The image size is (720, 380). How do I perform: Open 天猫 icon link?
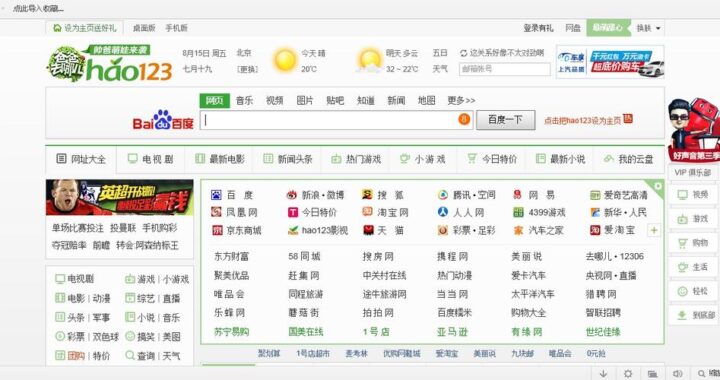[368, 230]
